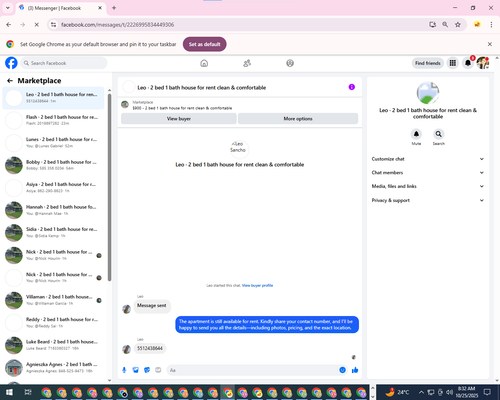
Task: Record a voice clip with microphone icon
Action: 124,370
